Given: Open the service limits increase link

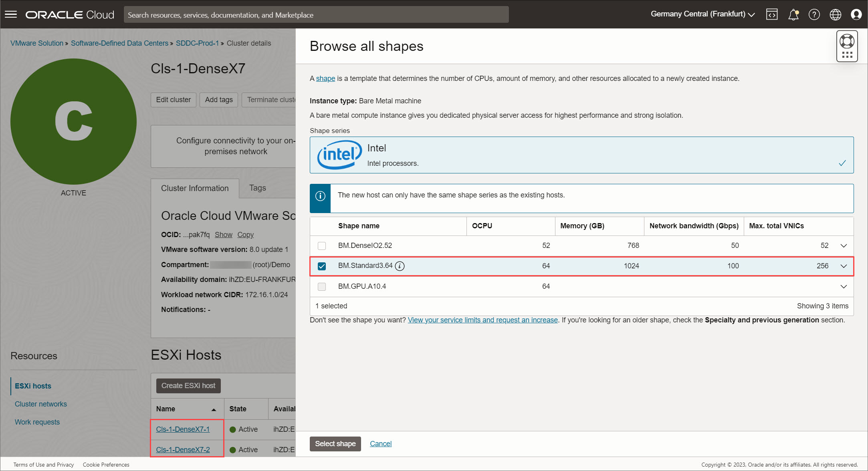Looking at the screenshot, I should (482, 320).
